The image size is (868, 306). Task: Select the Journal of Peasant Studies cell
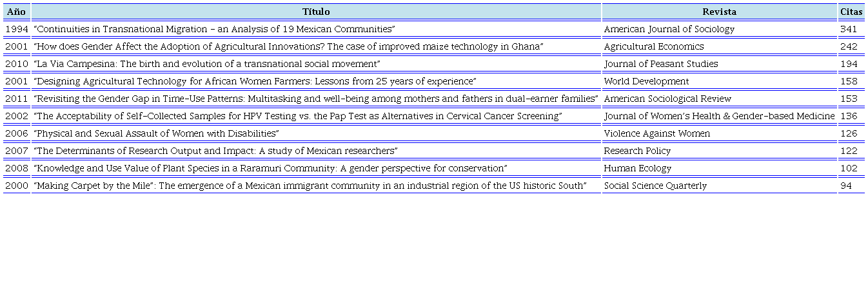[x=660, y=64]
